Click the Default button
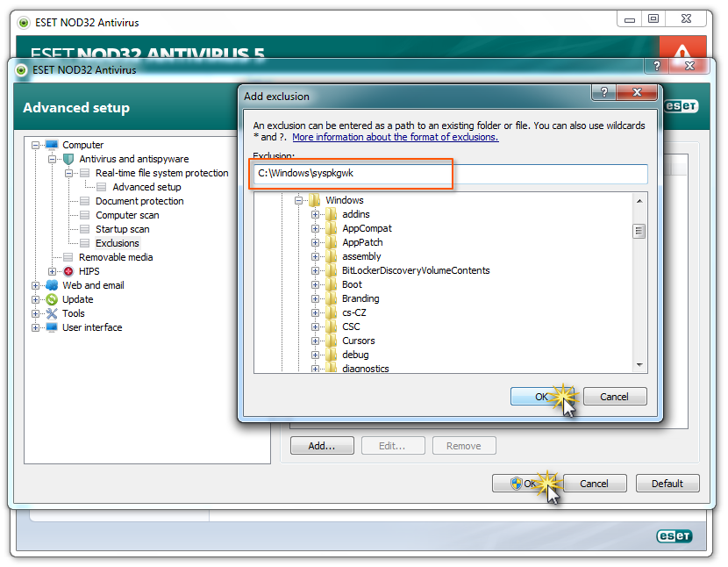 667,484
